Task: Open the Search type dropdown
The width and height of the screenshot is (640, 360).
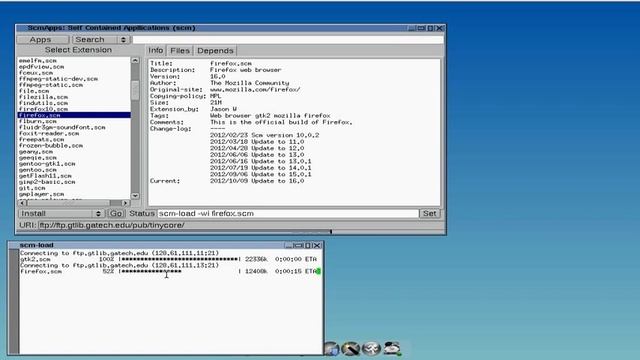Action: click(x=101, y=40)
